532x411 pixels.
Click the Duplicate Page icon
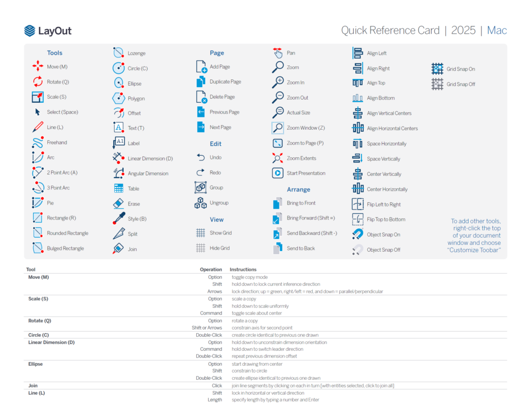point(201,81)
